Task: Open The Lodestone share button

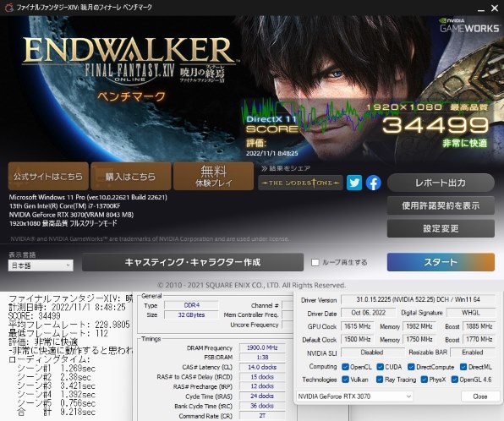Action: 300,183
